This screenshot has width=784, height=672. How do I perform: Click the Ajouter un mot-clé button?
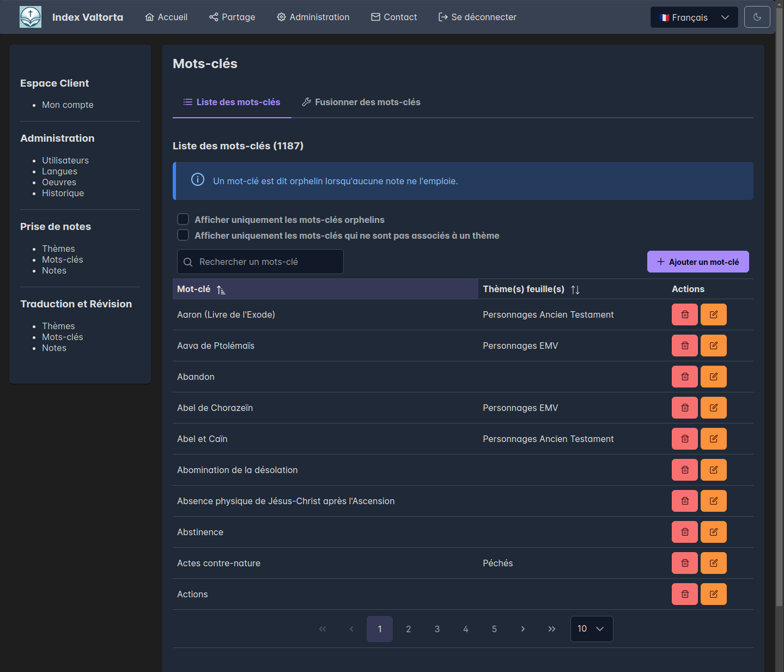[697, 262]
